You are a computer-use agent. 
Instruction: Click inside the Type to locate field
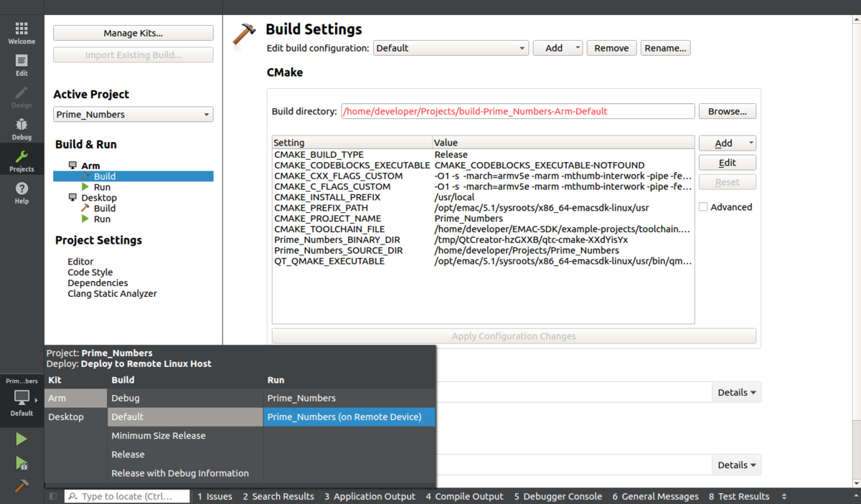coord(126,495)
